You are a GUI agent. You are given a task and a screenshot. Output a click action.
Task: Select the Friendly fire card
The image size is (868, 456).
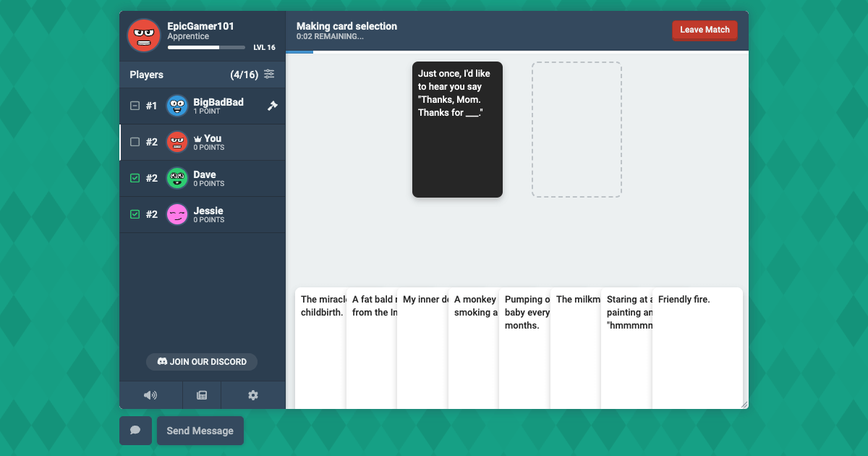click(x=697, y=347)
